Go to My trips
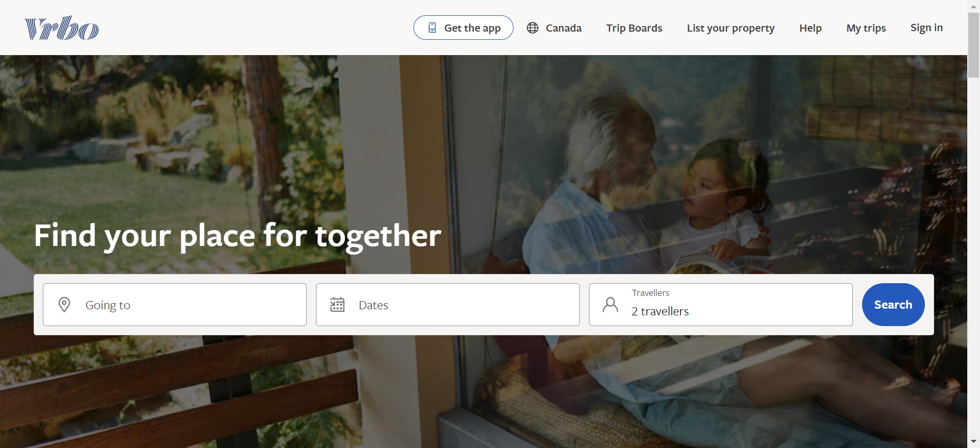 866,28
